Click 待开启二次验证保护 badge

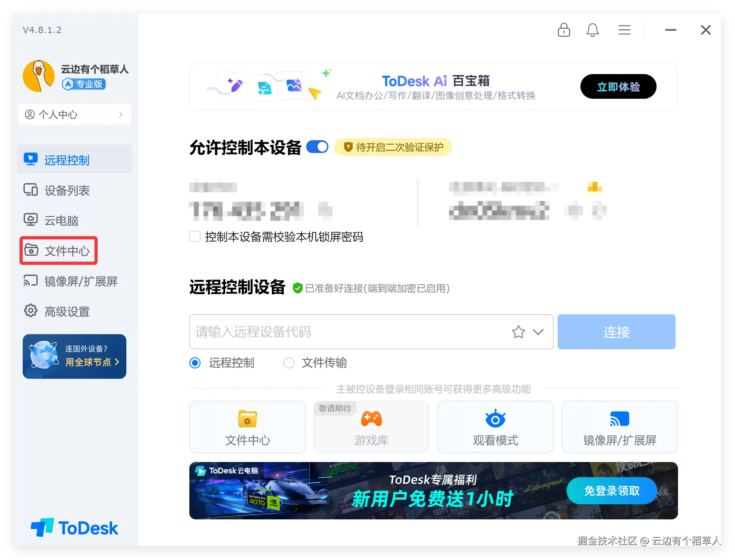(393, 147)
